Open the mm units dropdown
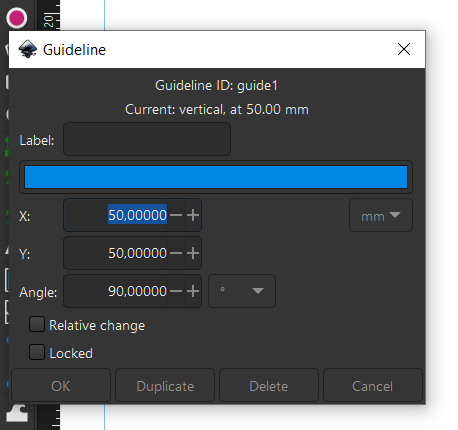Screen dimensions: 458x430 pyautogui.click(x=381, y=215)
